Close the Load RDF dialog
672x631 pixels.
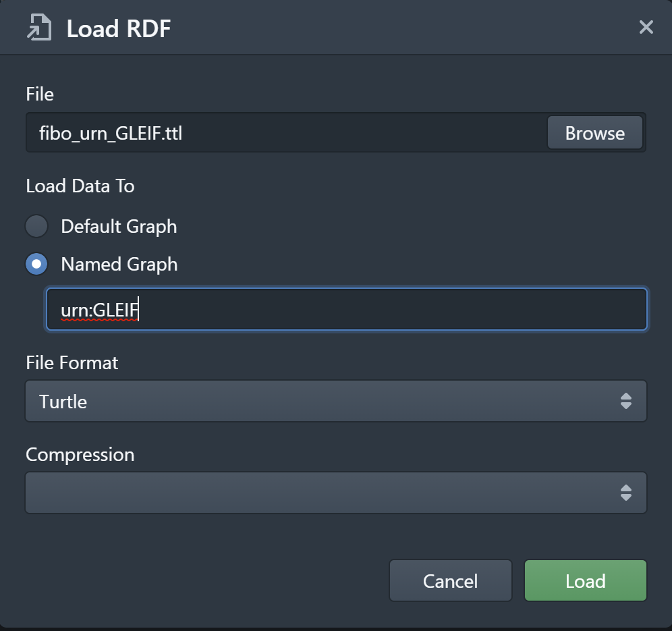(646, 27)
